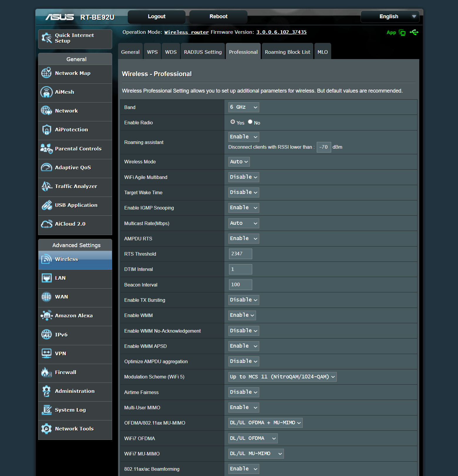Click the LAN icon in Advanced Settings
The width and height of the screenshot is (458, 476).
[46, 278]
